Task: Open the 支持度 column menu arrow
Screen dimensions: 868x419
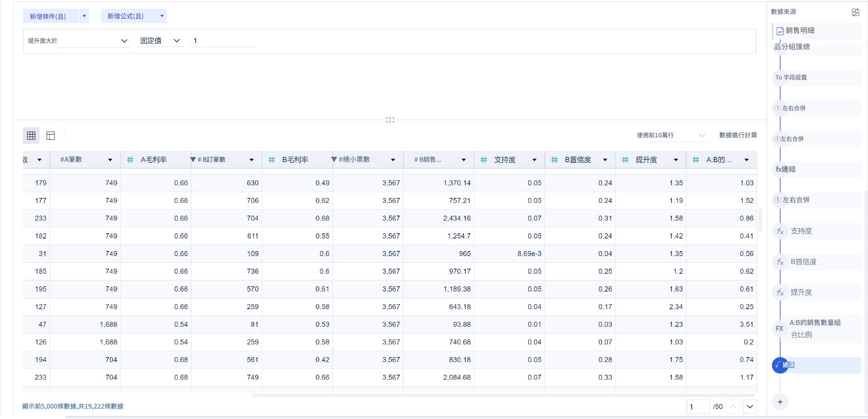Action: tap(534, 160)
